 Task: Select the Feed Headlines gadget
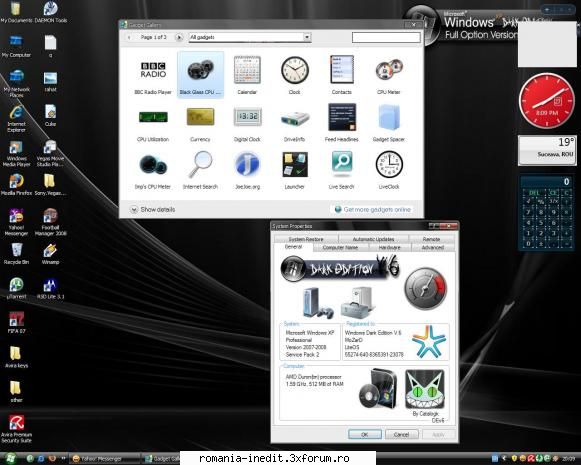click(342, 123)
